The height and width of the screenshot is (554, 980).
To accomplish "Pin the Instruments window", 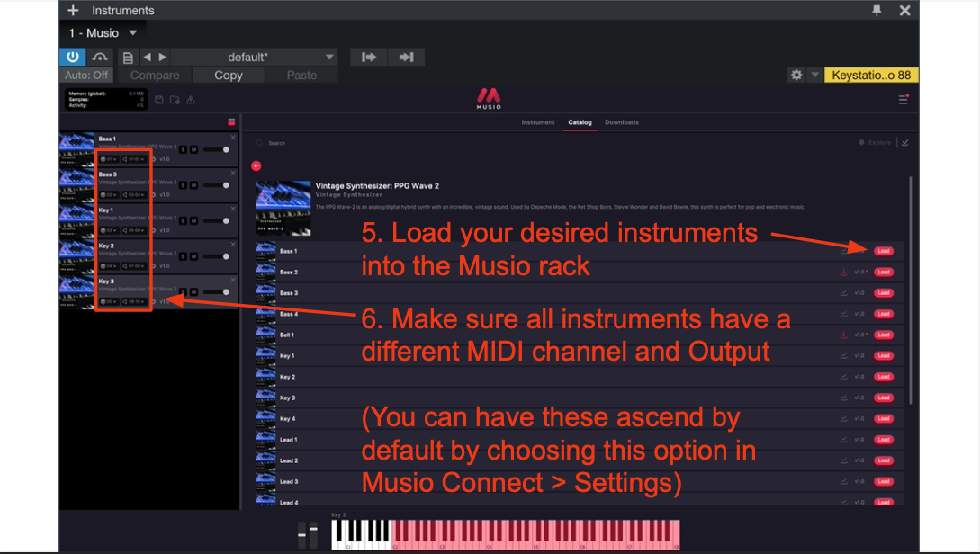I will tap(877, 11).
